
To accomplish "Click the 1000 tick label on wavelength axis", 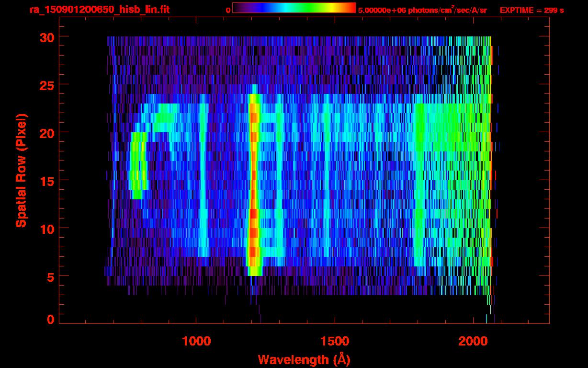I will [196, 341].
